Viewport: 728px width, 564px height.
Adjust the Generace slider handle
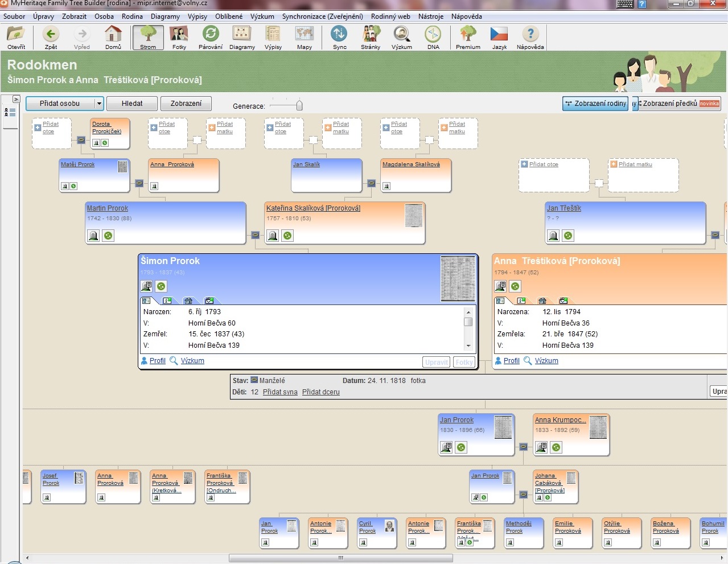(299, 105)
